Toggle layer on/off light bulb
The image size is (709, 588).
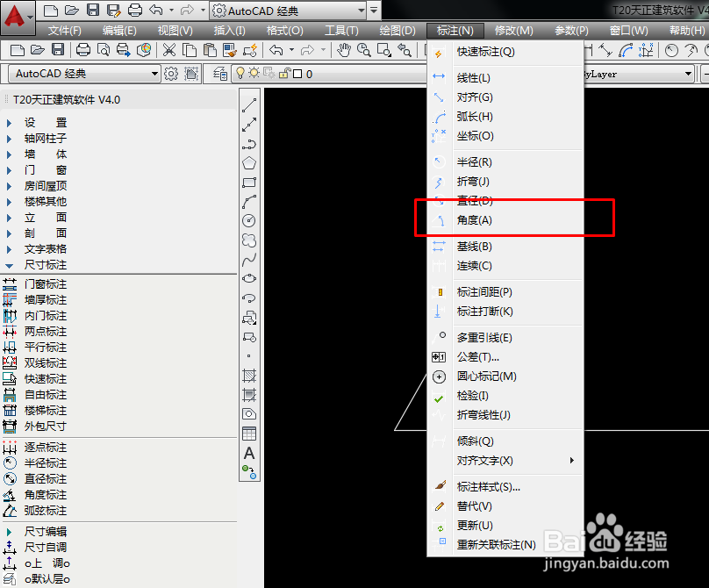pos(240,73)
